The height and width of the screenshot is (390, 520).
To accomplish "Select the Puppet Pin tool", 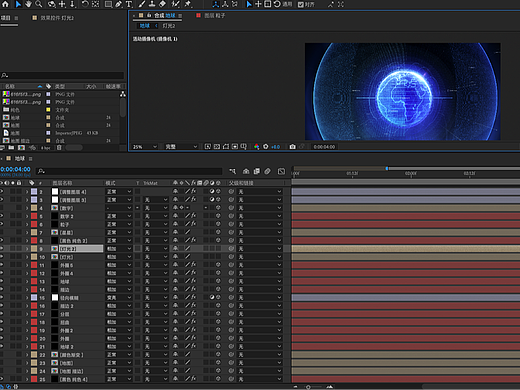I will [x=188, y=4].
